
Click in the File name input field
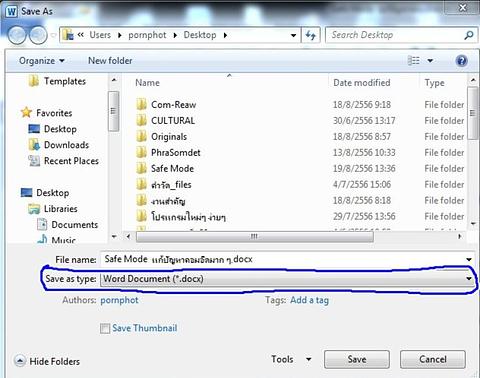click(x=282, y=259)
